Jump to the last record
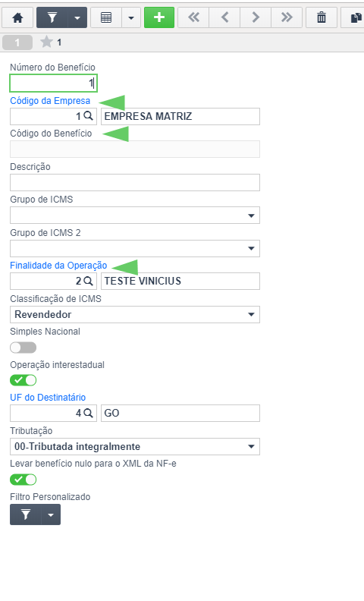Viewport: 364px width, 601px height. pyautogui.click(x=287, y=17)
